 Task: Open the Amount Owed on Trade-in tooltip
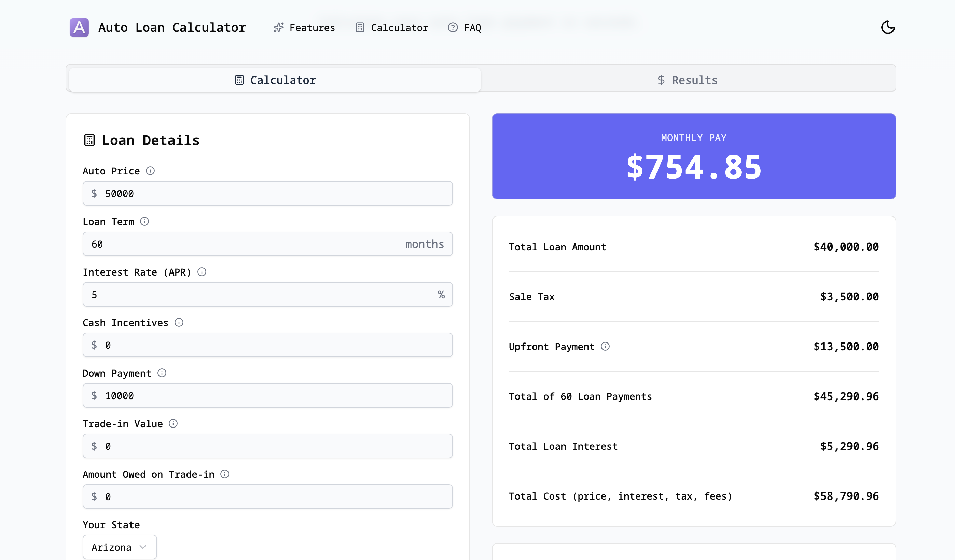[225, 474]
